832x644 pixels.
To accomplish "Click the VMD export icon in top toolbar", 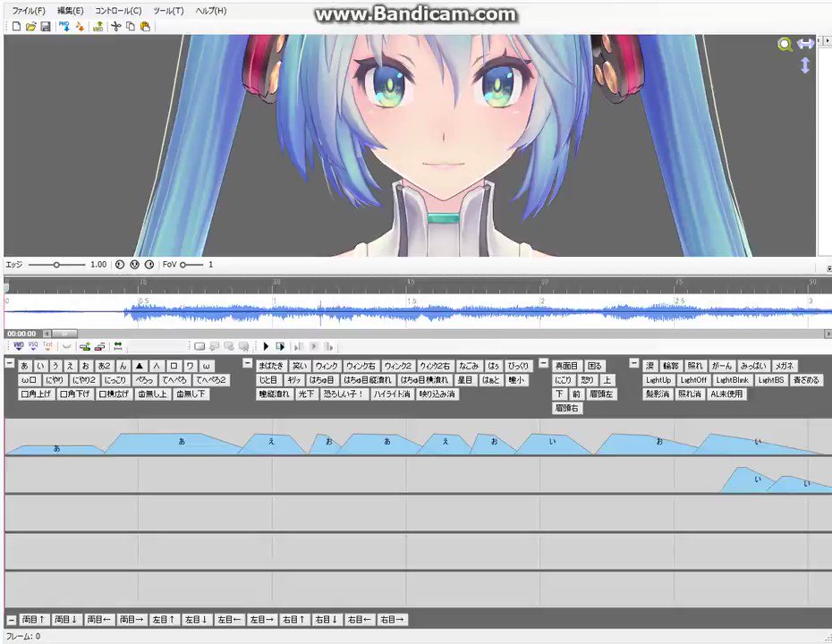I will 98,26.
